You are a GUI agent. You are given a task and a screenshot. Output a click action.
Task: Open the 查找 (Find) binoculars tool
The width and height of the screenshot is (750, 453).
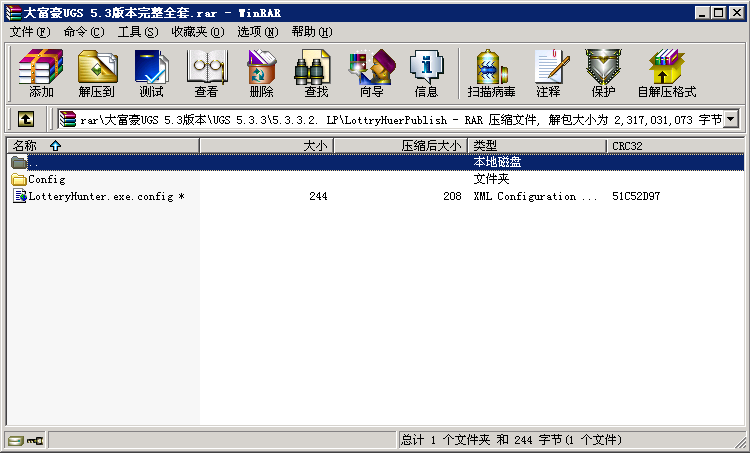coord(316,73)
